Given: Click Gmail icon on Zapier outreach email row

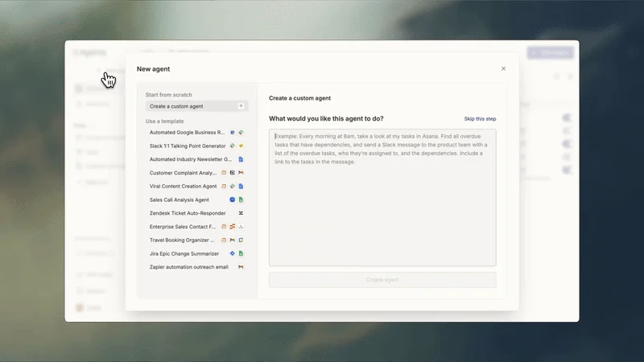Looking at the screenshot, I should [241, 267].
